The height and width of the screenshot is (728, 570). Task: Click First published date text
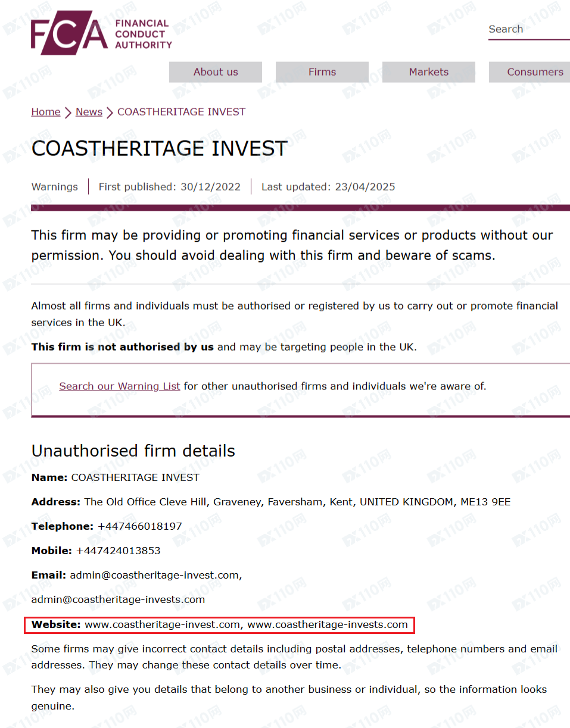pos(170,187)
